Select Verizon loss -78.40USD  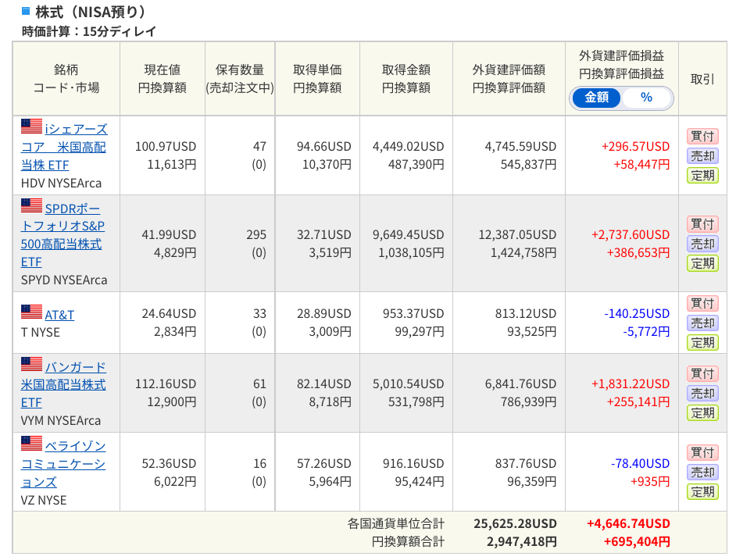pyautogui.click(x=640, y=464)
